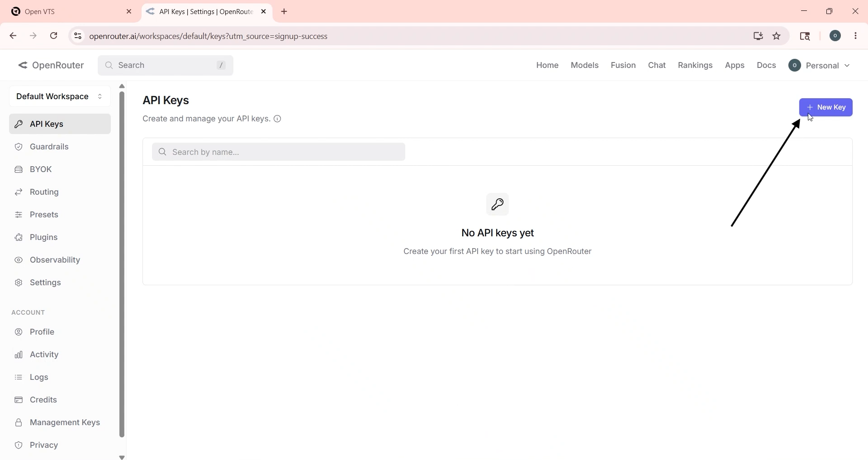Select the API Keys Settings OpenRouter tab

coord(207,12)
